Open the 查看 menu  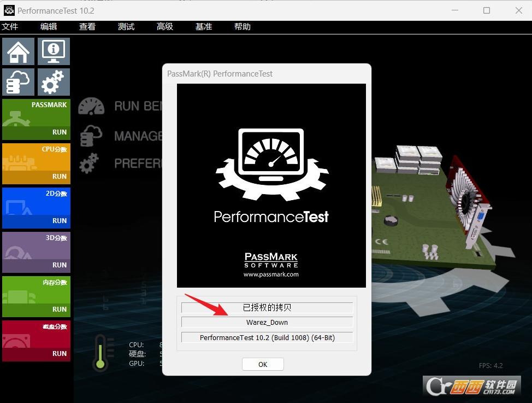[x=87, y=27]
